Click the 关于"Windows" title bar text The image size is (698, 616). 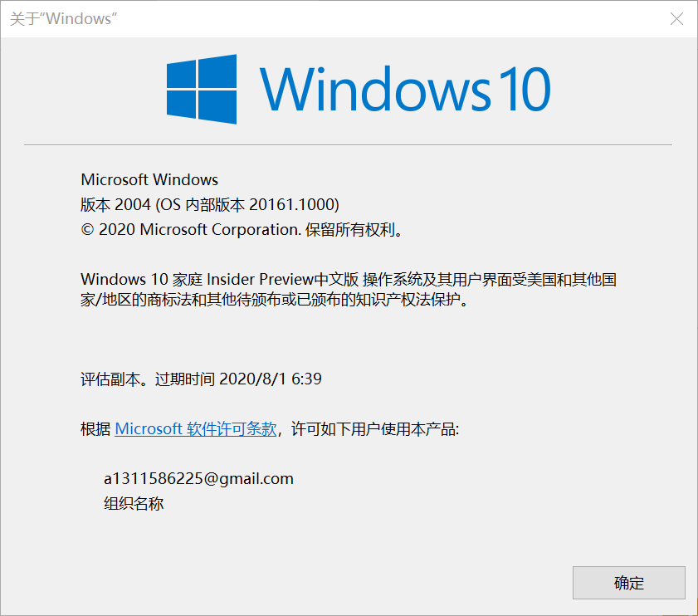[63, 19]
